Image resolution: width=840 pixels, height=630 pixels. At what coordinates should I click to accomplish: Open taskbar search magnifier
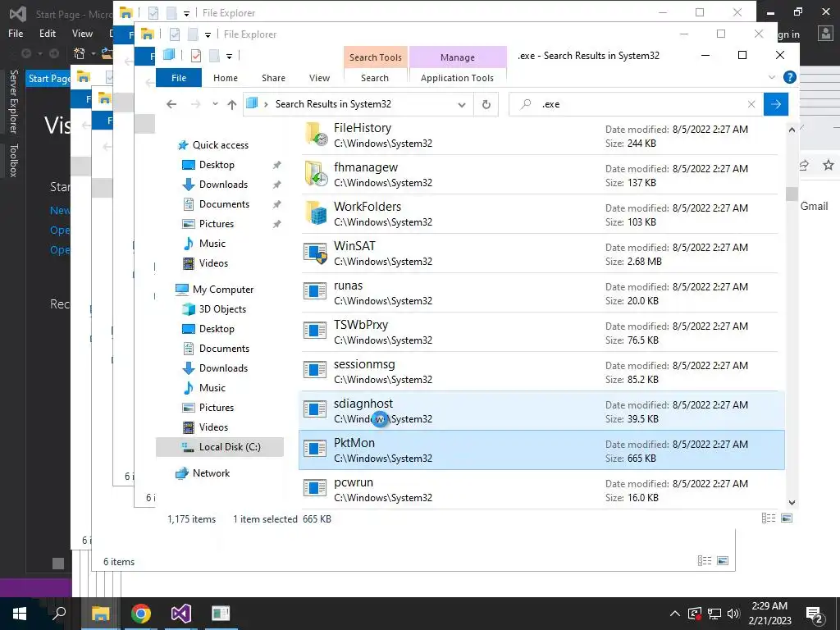click(x=59, y=613)
